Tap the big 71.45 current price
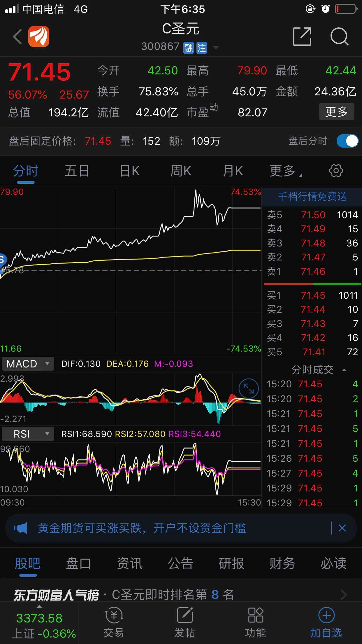Image resolution: width=362 pixels, height=644 pixels. pos(39,72)
